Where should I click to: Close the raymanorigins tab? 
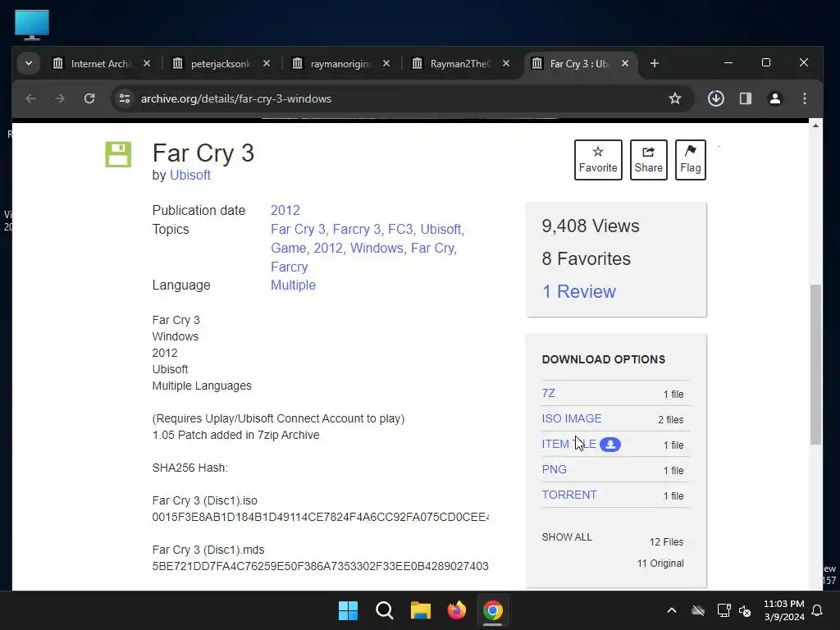tap(386, 63)
